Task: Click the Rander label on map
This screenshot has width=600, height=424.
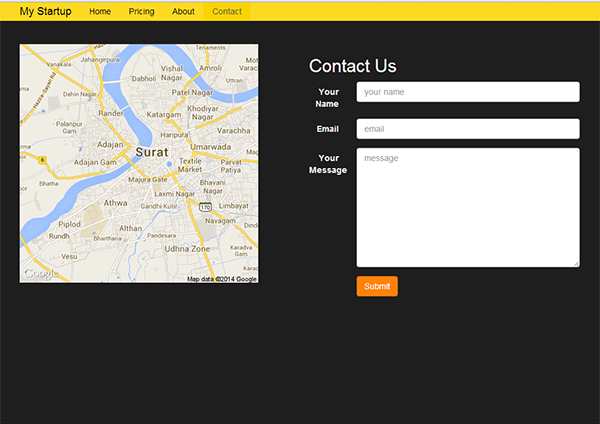Action: pyautogui.click(x=111, y=113)
